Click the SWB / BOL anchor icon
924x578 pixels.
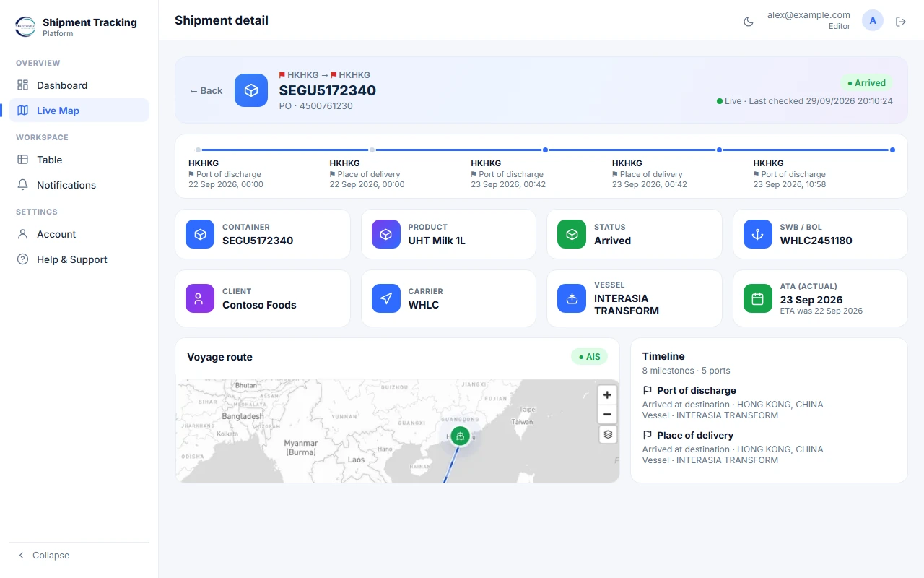click(x=758, y=234)
